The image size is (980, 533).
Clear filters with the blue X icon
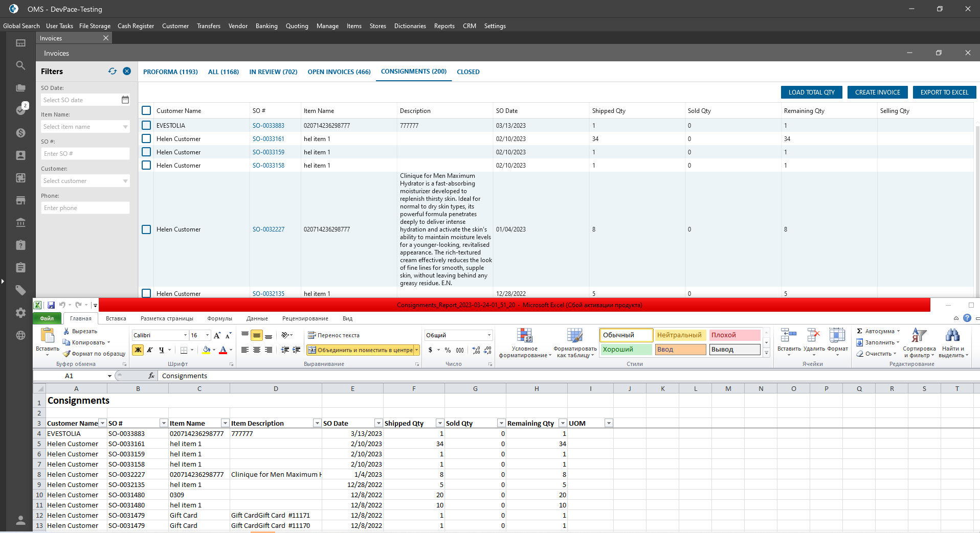point(127,72)
